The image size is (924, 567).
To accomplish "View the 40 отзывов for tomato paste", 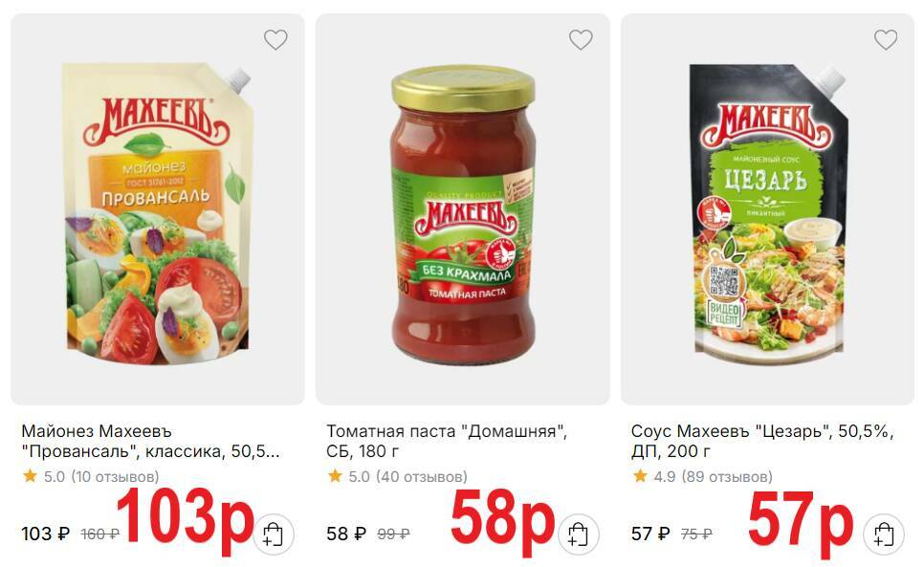I will 421,476.
